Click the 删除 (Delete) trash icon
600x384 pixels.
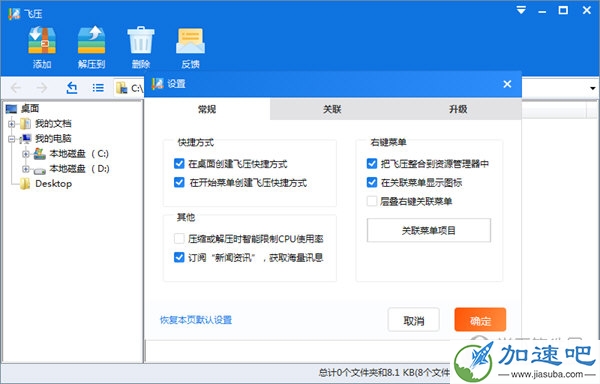(140, 41)
